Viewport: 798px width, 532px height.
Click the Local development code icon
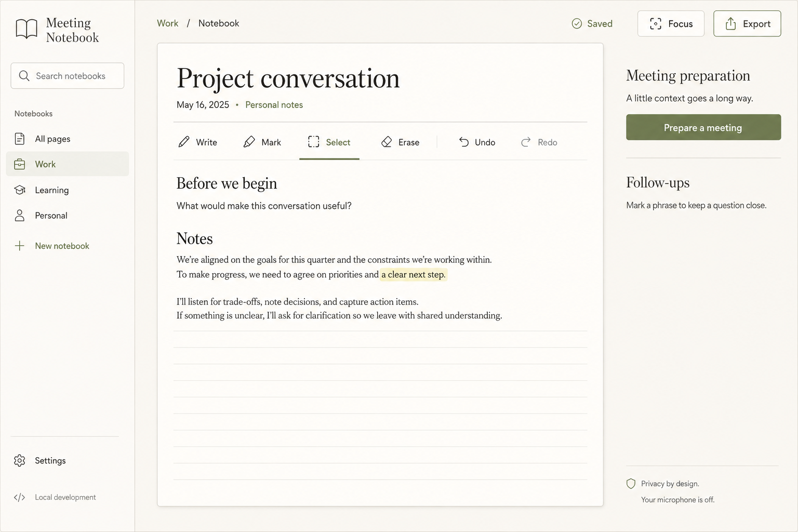tap(20, 497)
